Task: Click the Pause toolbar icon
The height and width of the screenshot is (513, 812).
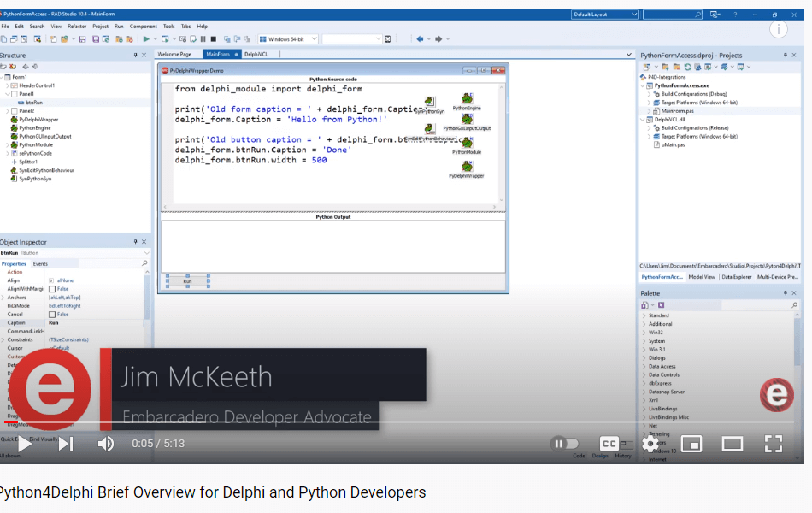Action: 203,38
